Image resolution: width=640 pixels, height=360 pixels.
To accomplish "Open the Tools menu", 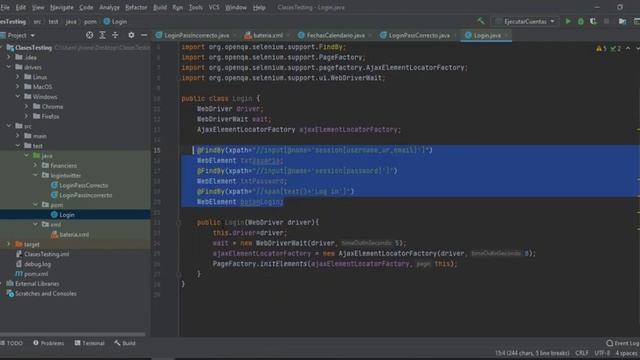I will [196, 7].
